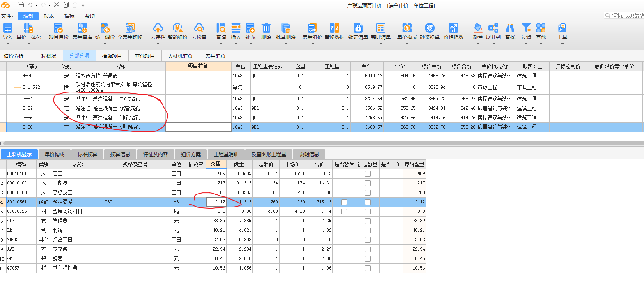This screenshot has width=644, height=302.
Task: Click the Undo arrow icon
Action: click(x=30, y=5)
